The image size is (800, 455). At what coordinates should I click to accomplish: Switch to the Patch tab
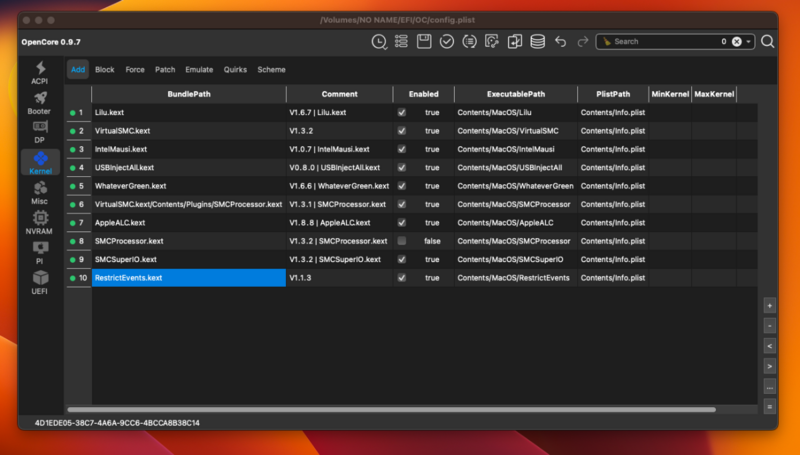pos(165,69)
